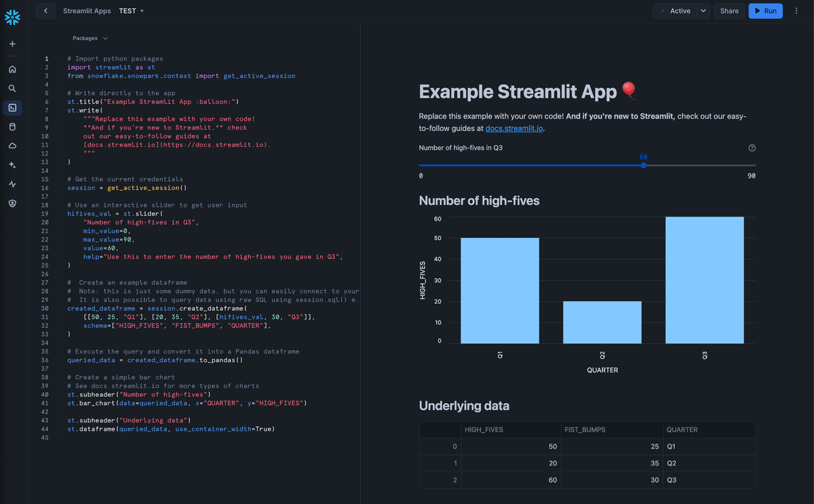Open the docs.streamlit.io link in preview
Screen dimensions: 814x504
[514, 128]
